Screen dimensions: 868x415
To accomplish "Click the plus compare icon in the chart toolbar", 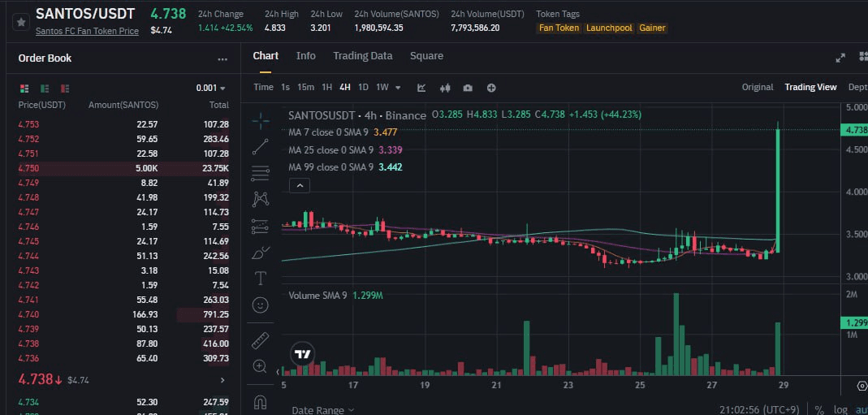I will (491, 88).
